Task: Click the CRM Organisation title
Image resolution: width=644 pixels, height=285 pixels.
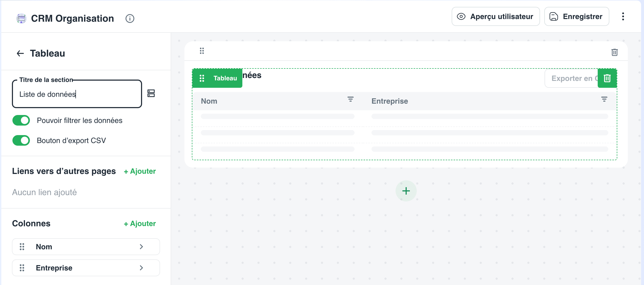Action: coord(72,19)
